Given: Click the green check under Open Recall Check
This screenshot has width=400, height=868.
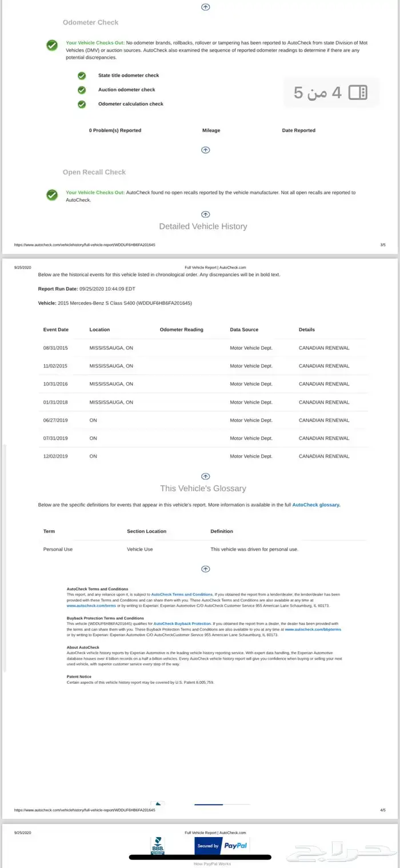Looking at the screenshot, I should point(52,195).
